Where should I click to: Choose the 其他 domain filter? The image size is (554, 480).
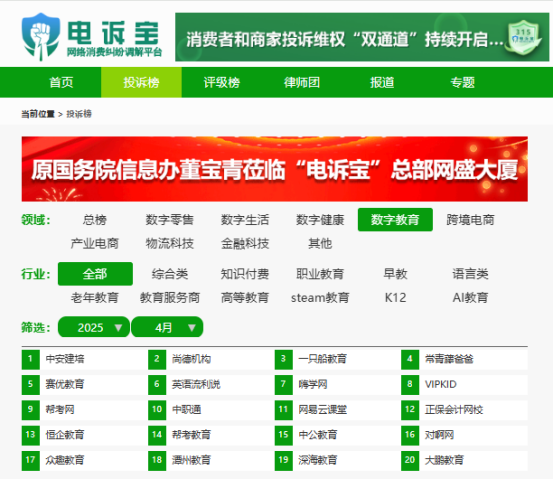point(320,243)
